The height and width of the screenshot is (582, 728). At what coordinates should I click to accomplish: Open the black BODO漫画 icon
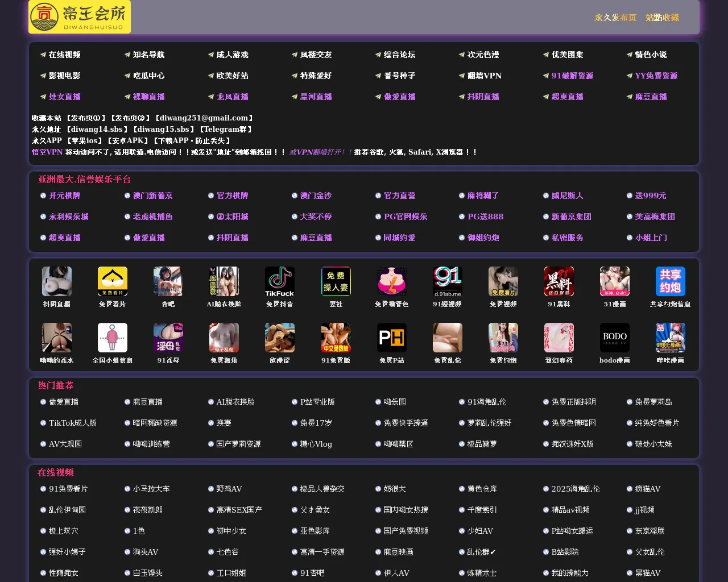(x=614, y=338)
